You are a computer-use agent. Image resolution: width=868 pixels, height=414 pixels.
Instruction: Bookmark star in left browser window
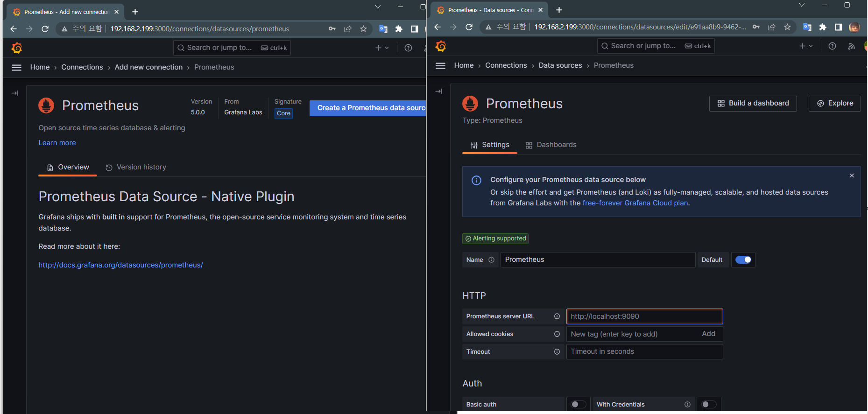(363, 29)
